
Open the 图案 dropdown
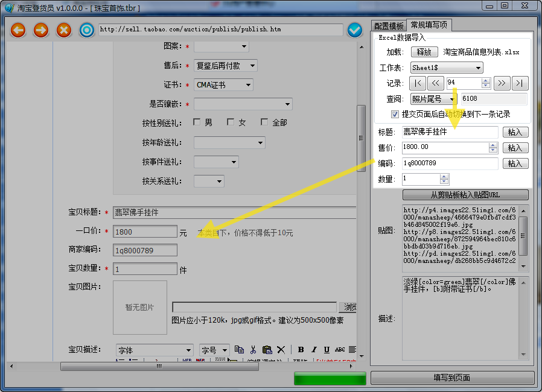click(x=222, y=46)
